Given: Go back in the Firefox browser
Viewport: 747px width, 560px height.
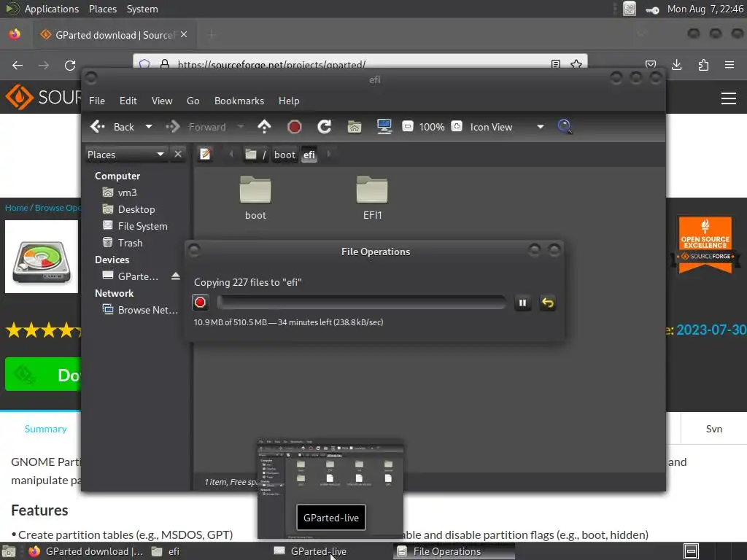Looking at the screenshot, I should [x=18, y=65].
